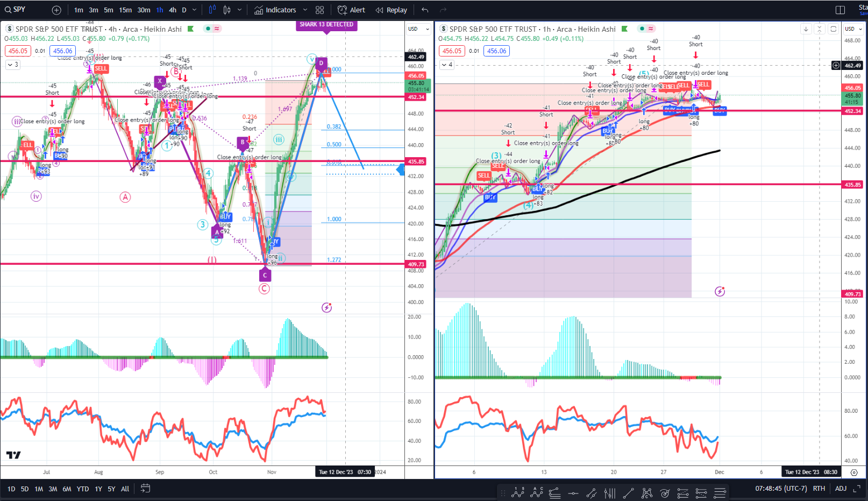Click the SHARK 13 DETECTED label
868x501 pixels.
326,25
